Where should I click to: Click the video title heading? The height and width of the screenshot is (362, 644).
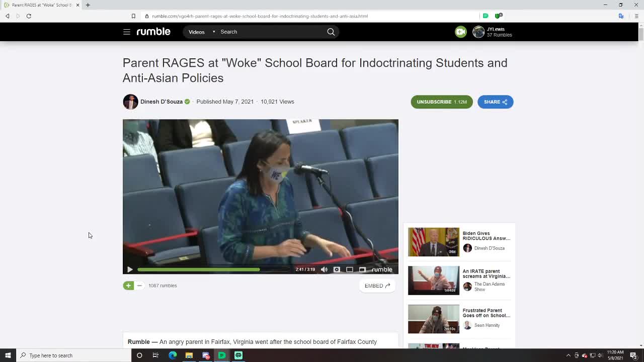click(x=315, y=70)
